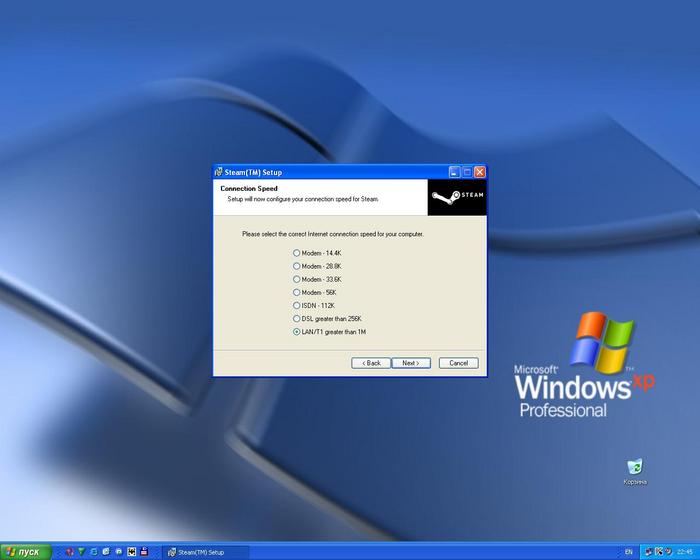Click the first system tray icon
The height and width of the screenshot is (560, 700).
[x=649, y=552]
